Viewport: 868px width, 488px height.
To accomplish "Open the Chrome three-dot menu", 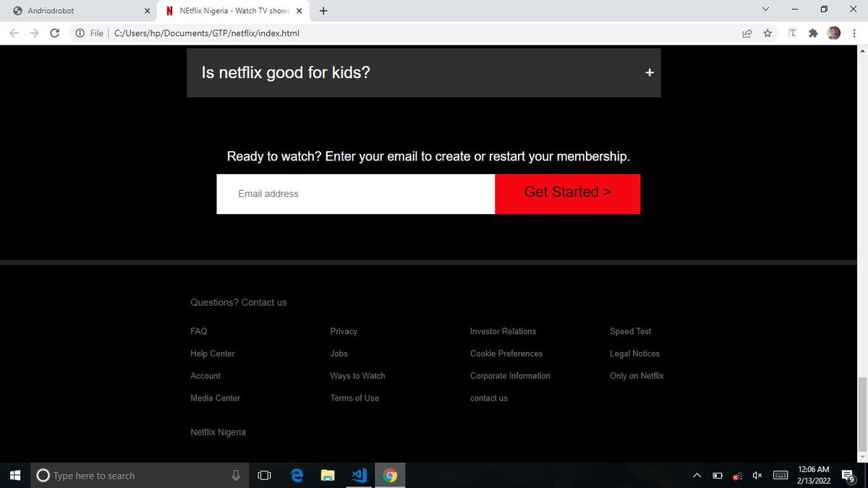I will point(854,33).
